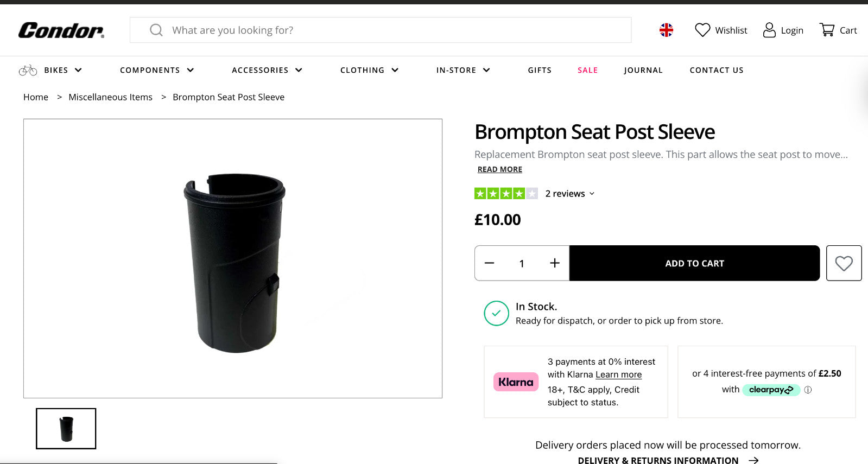Decrease quantity with minus button
The height and width of the screenshot is (464, 868).
click(x=490, y=263)
